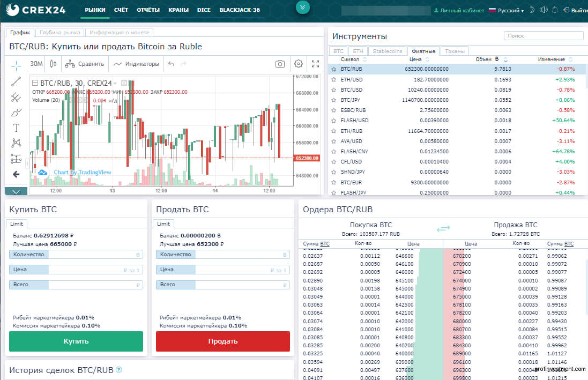Open the СЧЁТ menu
The width and height of the screenshot is (588, 380).
tap(121, 10)
